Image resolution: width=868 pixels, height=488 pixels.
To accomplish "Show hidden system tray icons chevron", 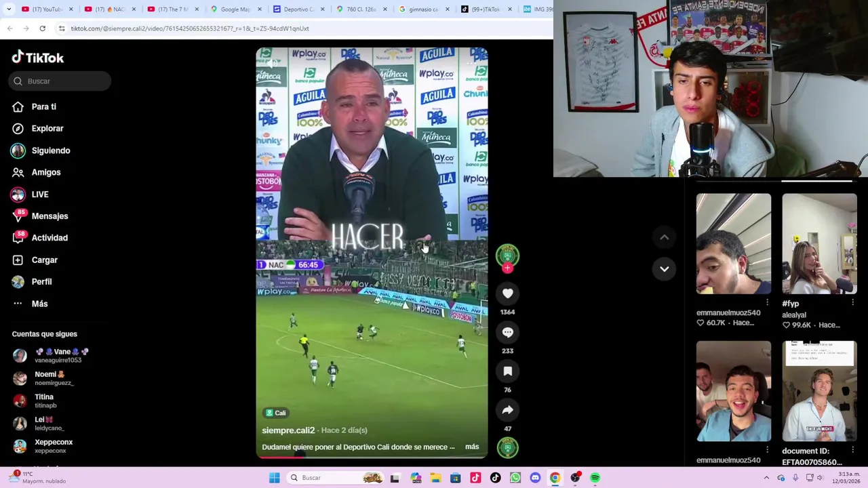I will coord(766,478).
